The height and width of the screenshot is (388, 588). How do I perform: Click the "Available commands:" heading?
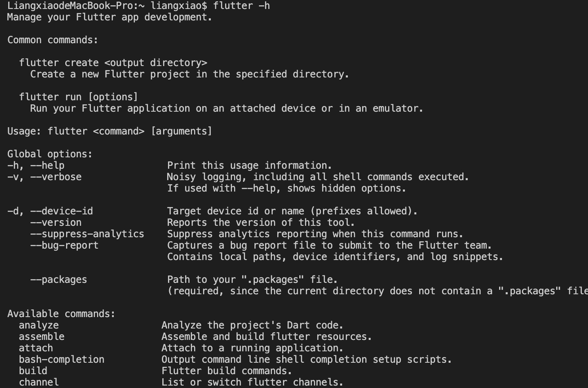pos(61,314)
